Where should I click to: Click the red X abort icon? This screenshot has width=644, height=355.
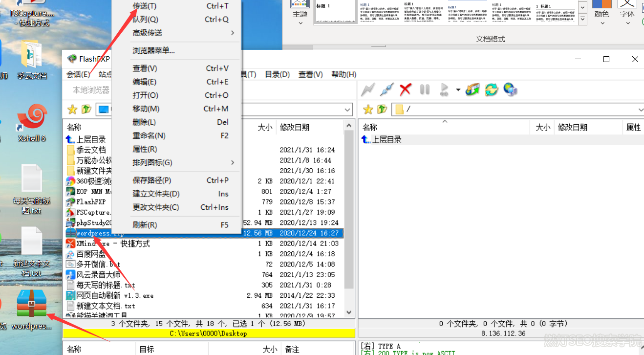(x=405, y=89)
